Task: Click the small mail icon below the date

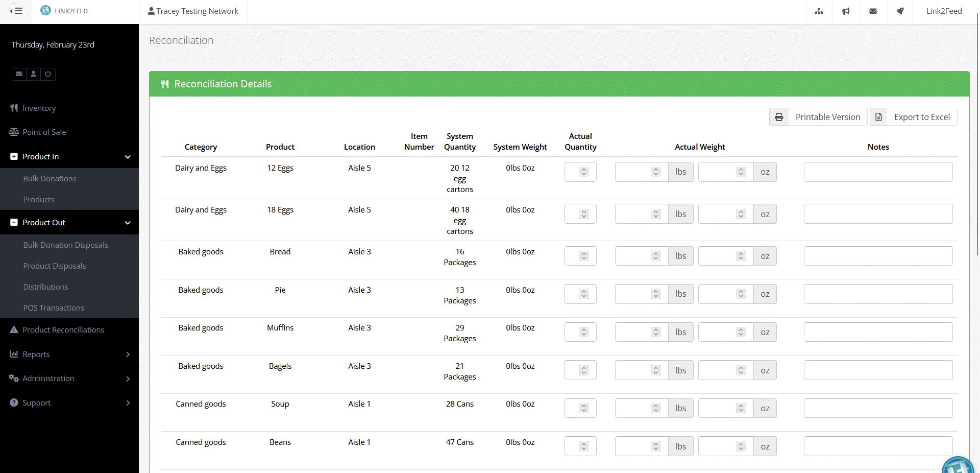Action: 19,74
